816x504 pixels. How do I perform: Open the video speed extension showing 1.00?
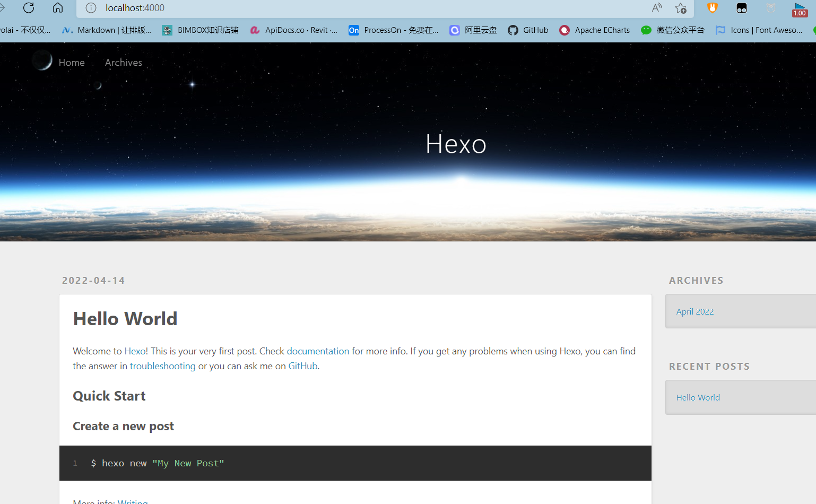pos(800,9)
